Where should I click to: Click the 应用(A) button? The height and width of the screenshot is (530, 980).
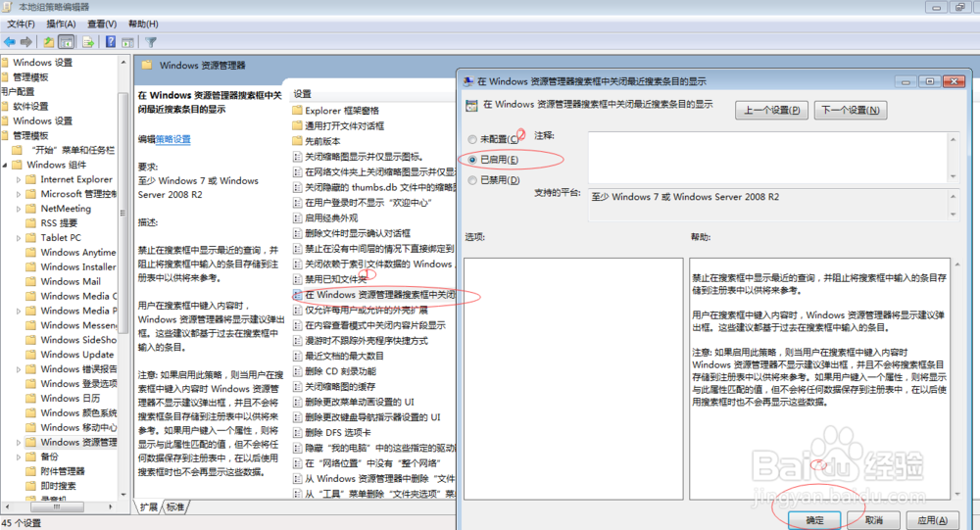932,520
